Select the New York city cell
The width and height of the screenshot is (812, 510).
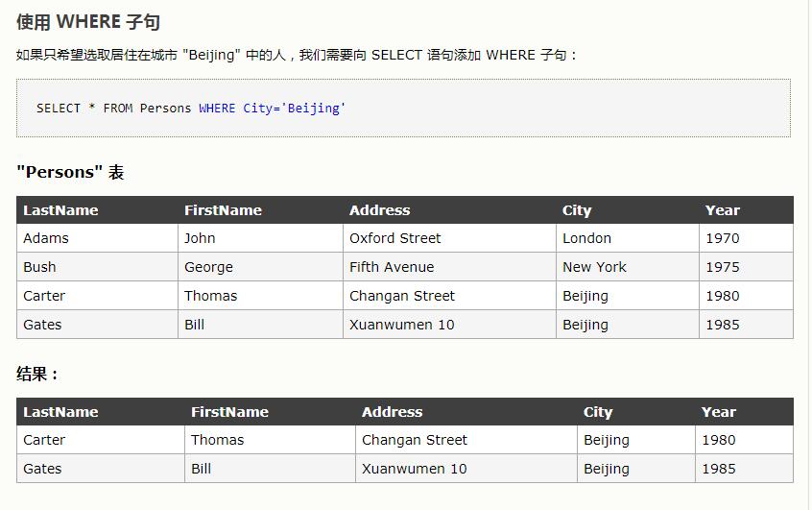(594, 267)
